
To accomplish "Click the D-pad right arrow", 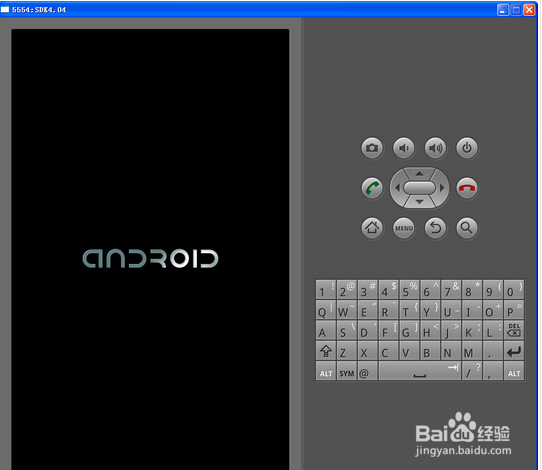I will tap(442, 188).
